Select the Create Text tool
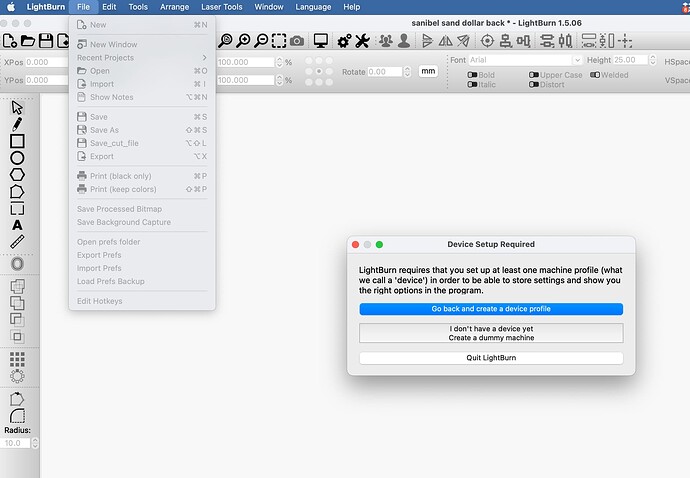 point(17,225)
